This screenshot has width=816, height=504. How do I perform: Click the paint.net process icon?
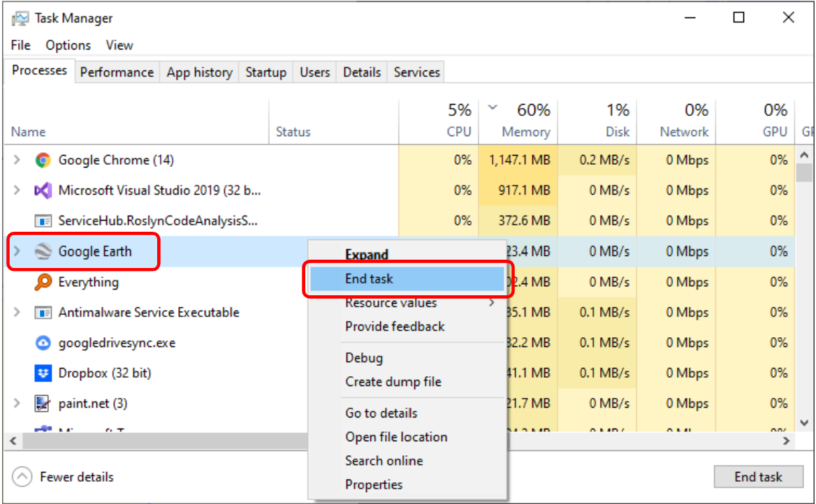[x=43, y=403]
